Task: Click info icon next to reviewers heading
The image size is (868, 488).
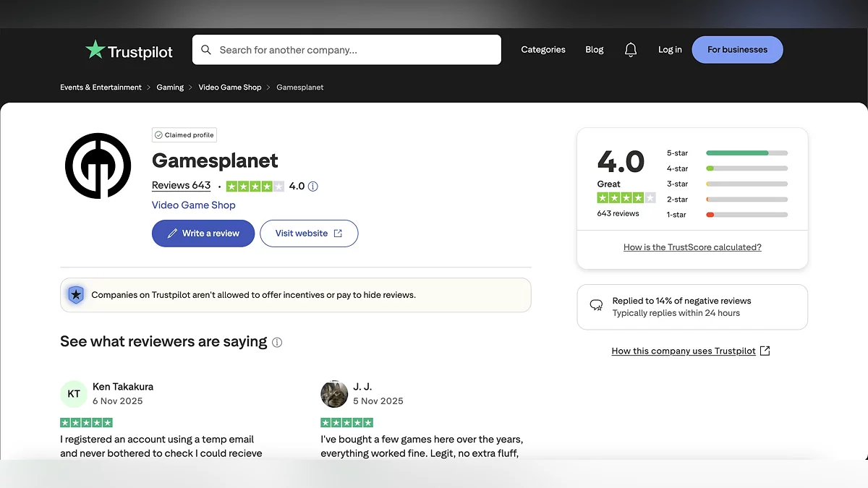Action: click(x=277, y=343)
